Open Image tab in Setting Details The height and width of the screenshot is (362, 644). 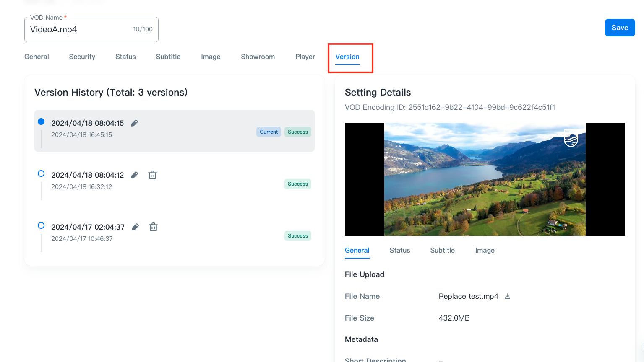click(x=485, y=250)
